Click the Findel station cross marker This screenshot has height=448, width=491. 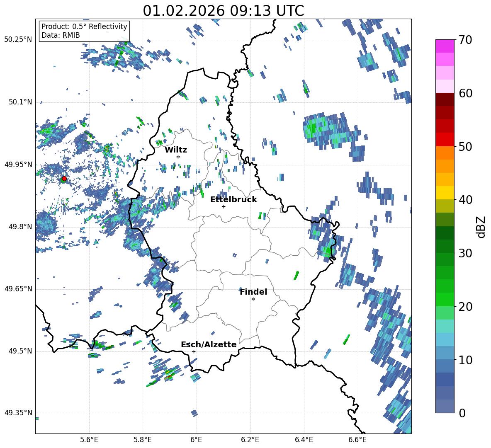(253, 299)
